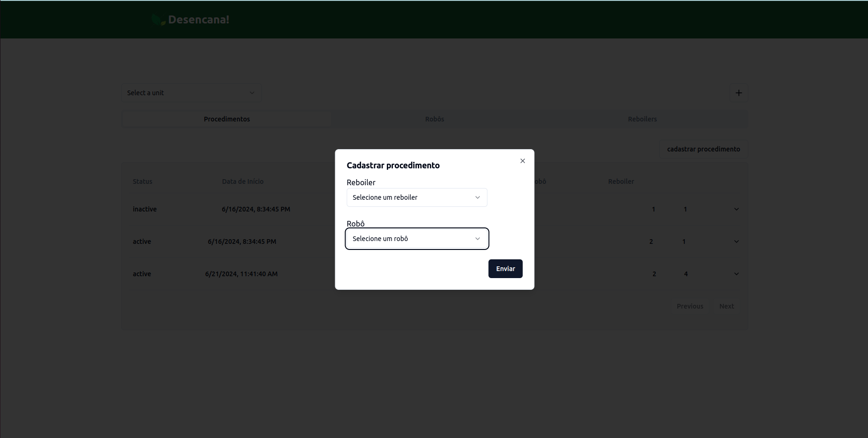The height and width of the screenshot is (438, 868).
Task: Click the Previous pagination button
Action: (690, 306)
